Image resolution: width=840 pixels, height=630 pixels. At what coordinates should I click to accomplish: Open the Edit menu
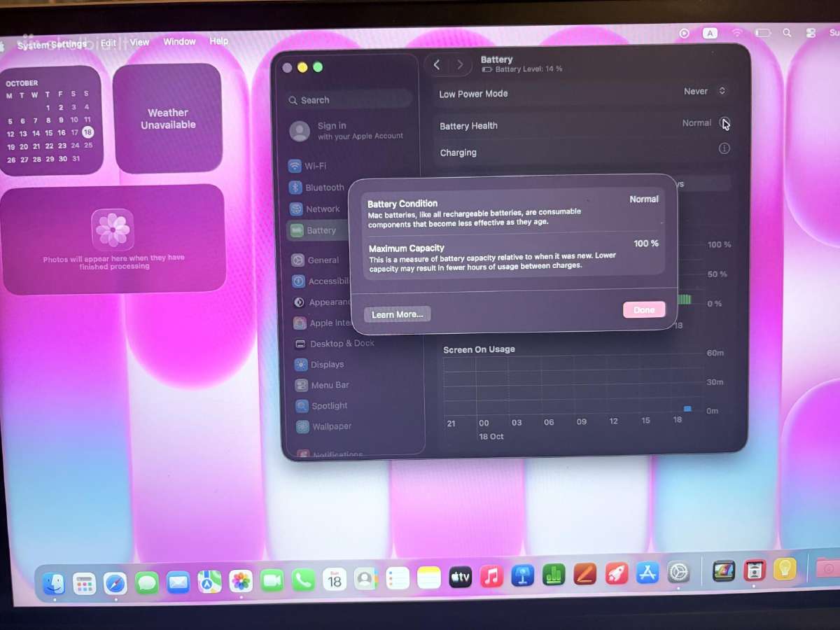tap(108, 43)
